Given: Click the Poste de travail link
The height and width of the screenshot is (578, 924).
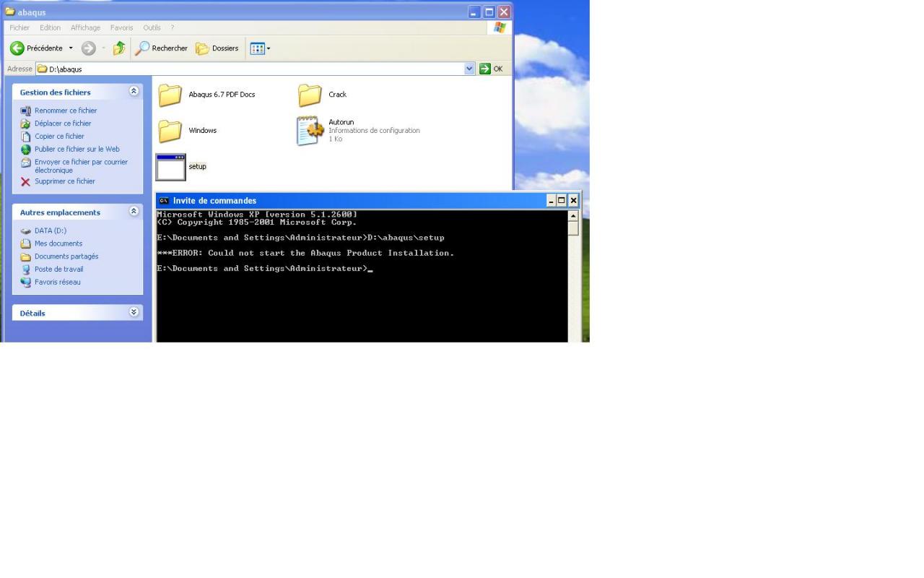Looking at the screenshot, I should coord(59,269).
